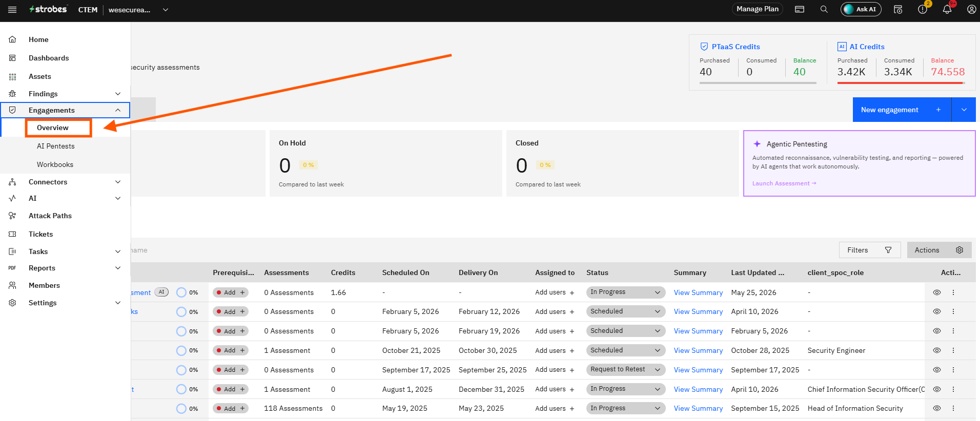
Task: Click the search magnifier icon in top bar
Action: [824, 9]
